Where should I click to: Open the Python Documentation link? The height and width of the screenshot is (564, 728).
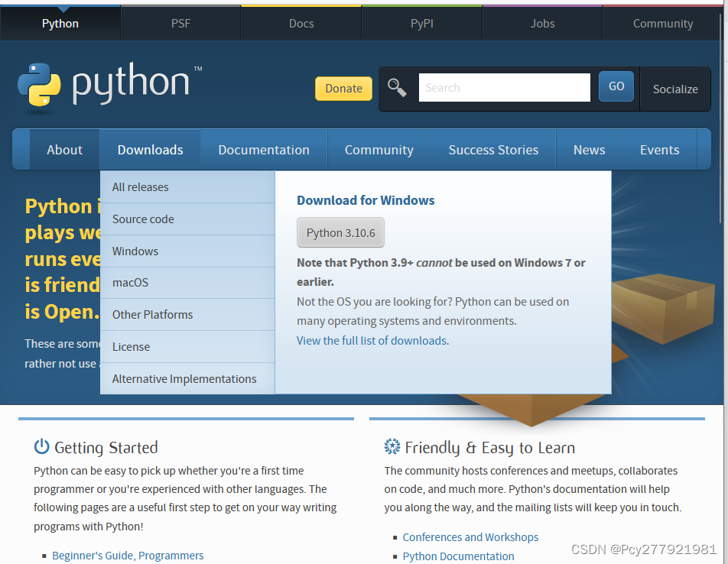(458, 556)
